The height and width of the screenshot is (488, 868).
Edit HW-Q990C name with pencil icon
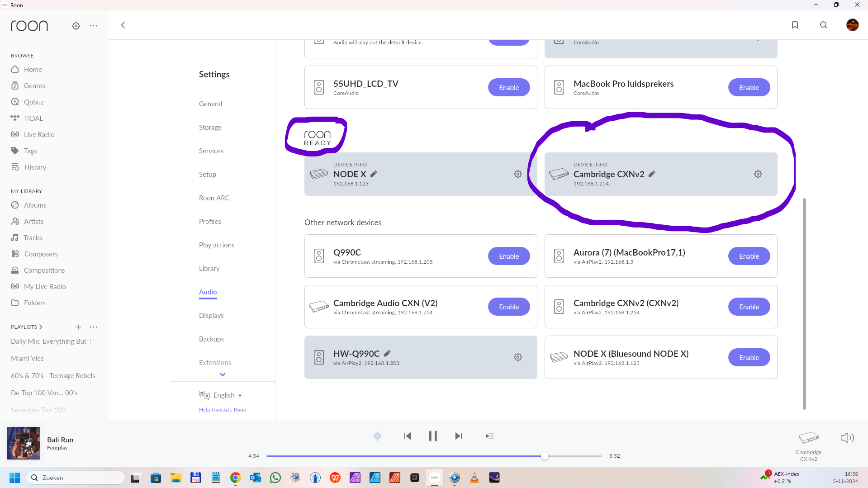tap(387, 353)
